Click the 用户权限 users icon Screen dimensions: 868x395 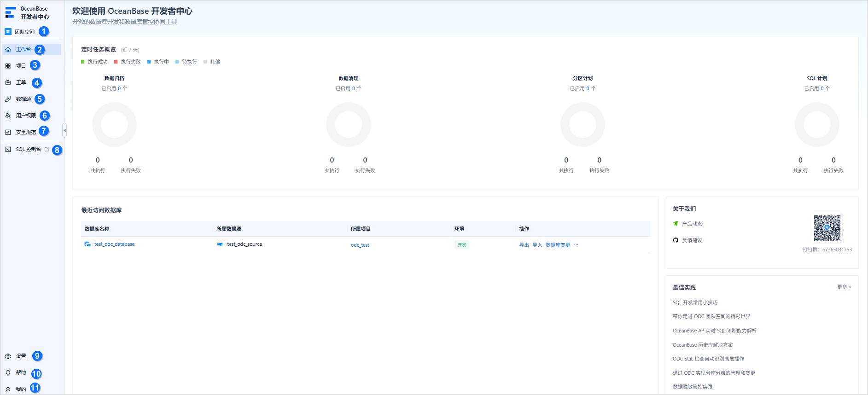8,116
